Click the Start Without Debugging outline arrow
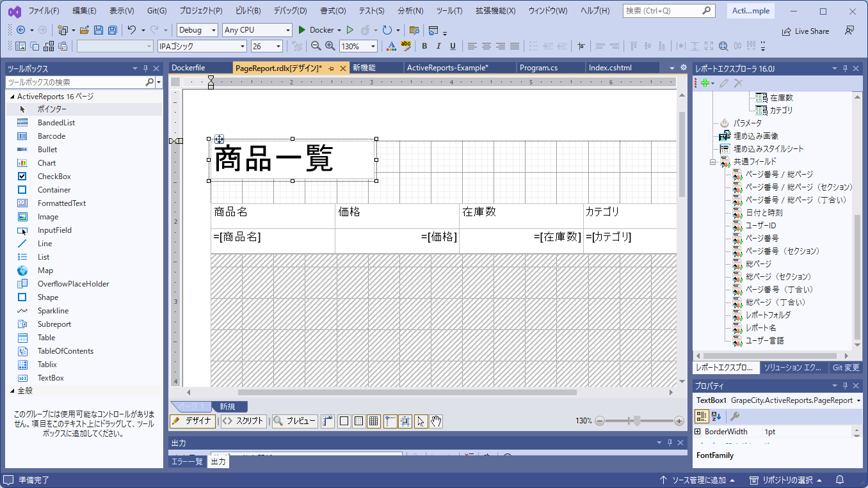 350,30
